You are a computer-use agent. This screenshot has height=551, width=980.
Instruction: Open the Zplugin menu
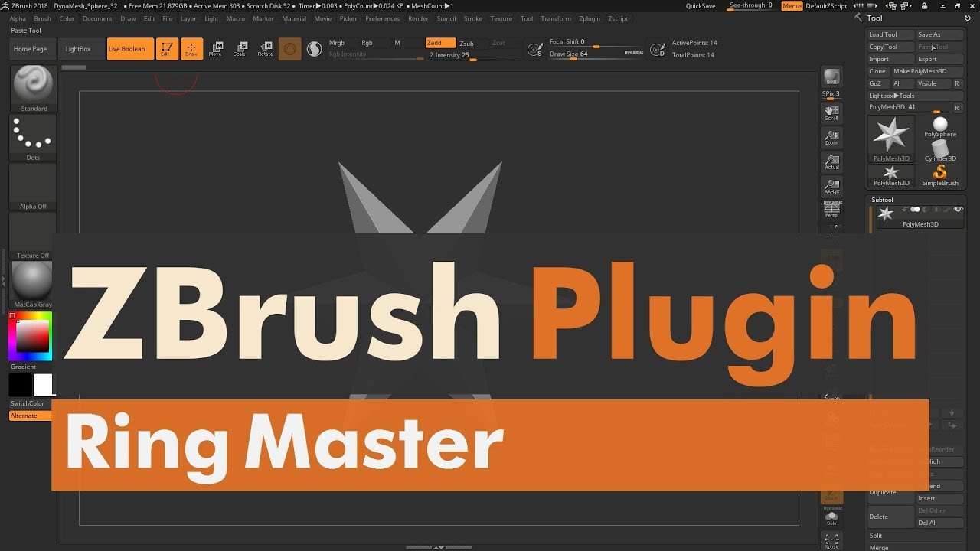[x=590, y=18]
